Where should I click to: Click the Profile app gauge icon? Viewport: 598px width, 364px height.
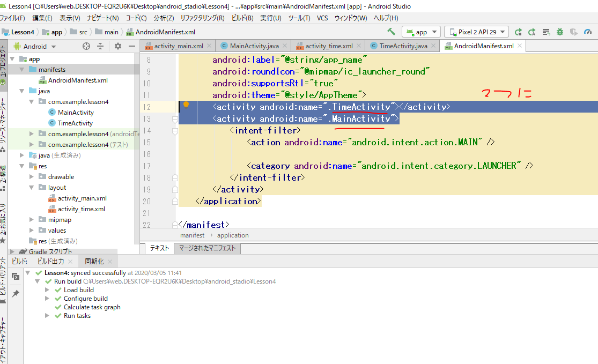(x=588, y=32)
